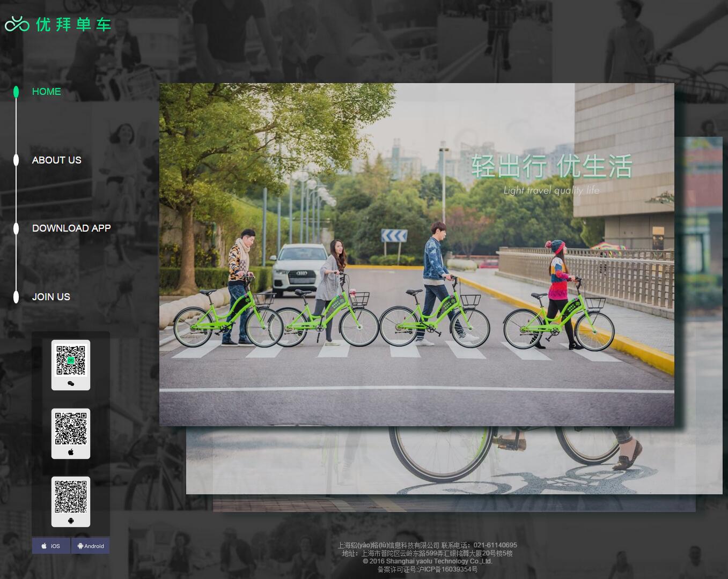The image size is (728, 579).
Task: Open the JOIN US page
Action: (x=51, y=297)
